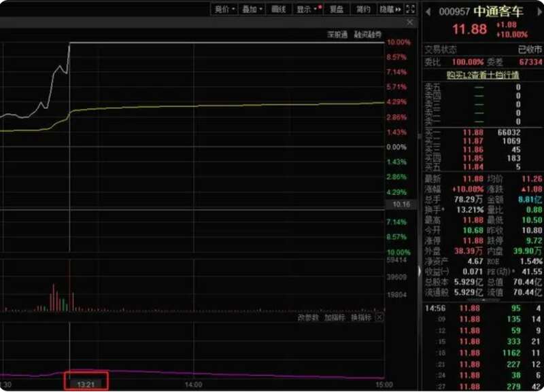
Task: Select the 画线 drawing tool
Action: point(279,10)
